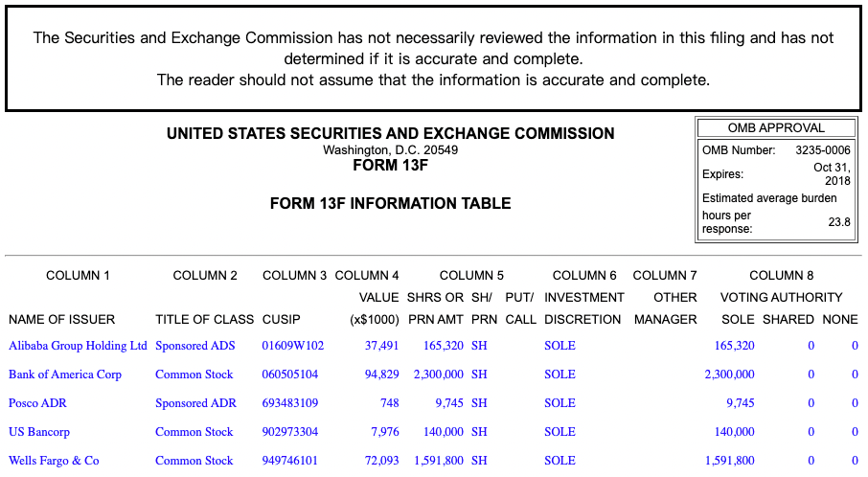Click the CUSIP 693483109 for Posco

pyautogui.click(x=290, y=403)
